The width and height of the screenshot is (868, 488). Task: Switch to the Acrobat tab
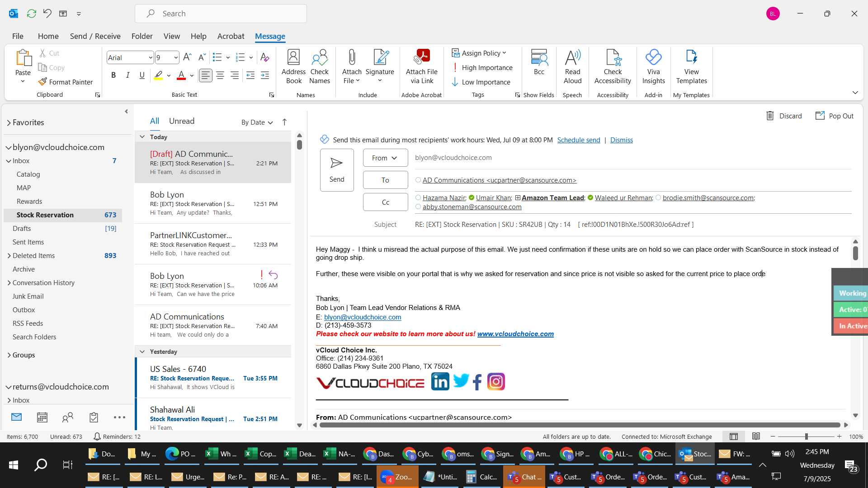[x=231, y=36]
